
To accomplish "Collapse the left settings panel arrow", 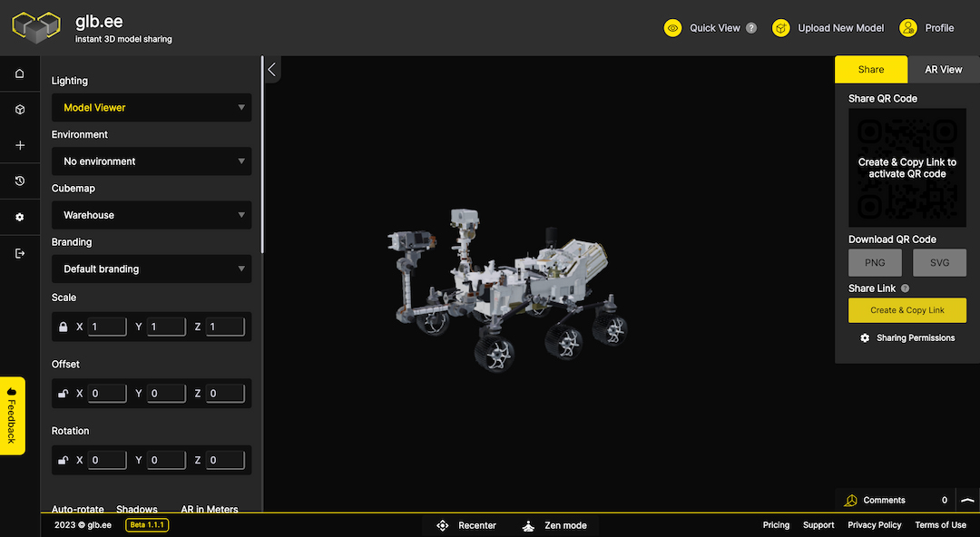I will tap(272, 69).
